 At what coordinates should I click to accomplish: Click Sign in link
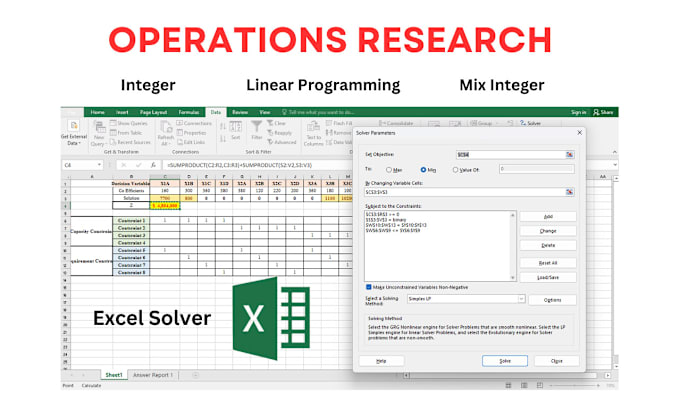point(578,112)
